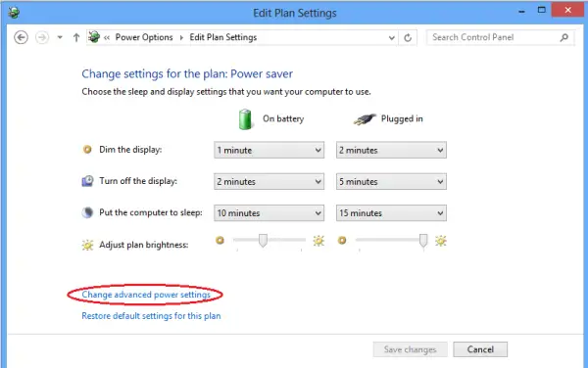The width and height of the screenshot is (588, 368).
Task: Click the Plugged in power plug icon
Action: pyautogui.click(x=365, y=119)
